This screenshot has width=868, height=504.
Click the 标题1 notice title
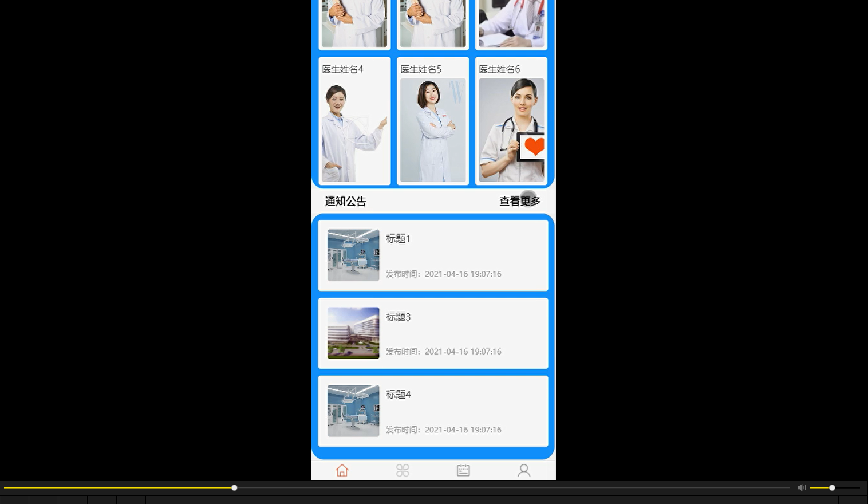pos(398,239)
